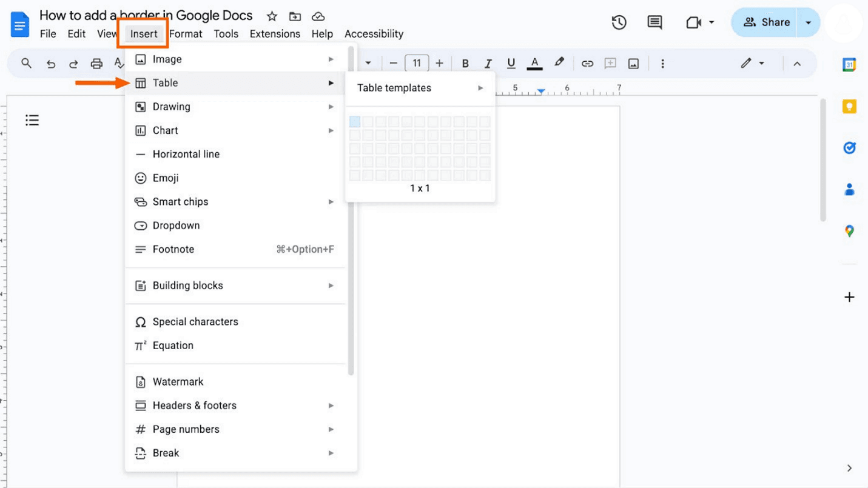This screenshot has height=488, width=868.
Task: Select Emoji menu item
Action: point(236,178)
